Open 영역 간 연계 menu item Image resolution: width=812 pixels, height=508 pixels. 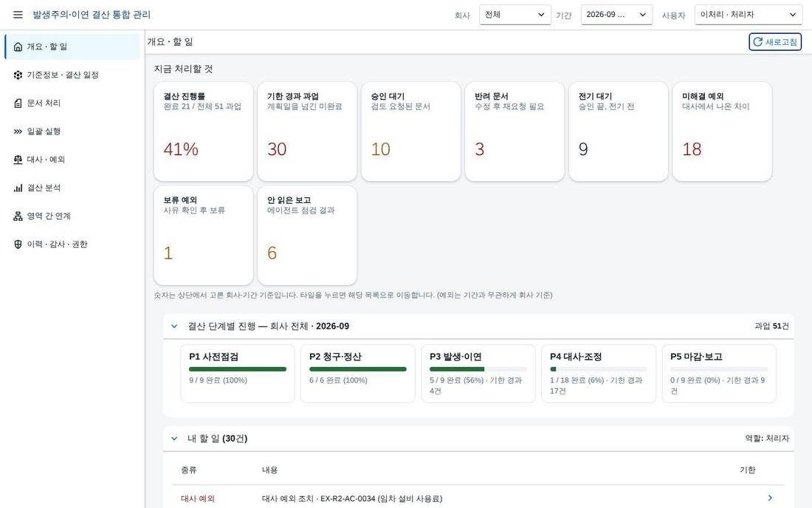[x=72, y=216]
